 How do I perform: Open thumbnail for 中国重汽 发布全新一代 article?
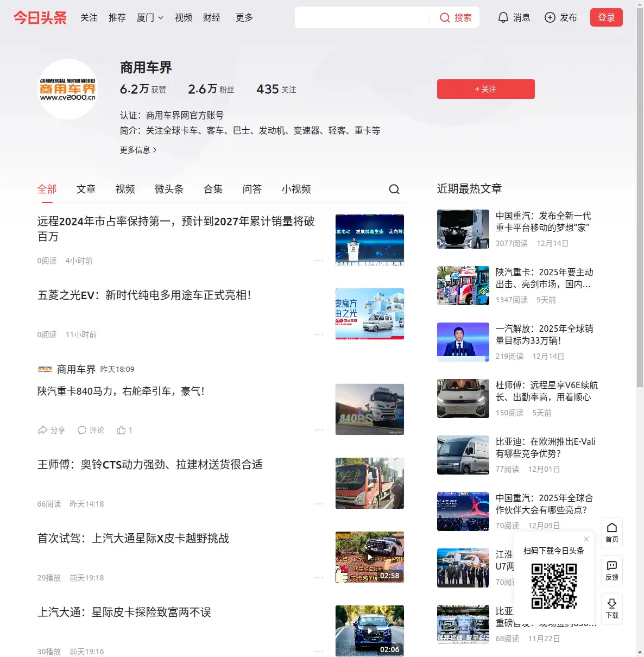(x=463, y=229)
